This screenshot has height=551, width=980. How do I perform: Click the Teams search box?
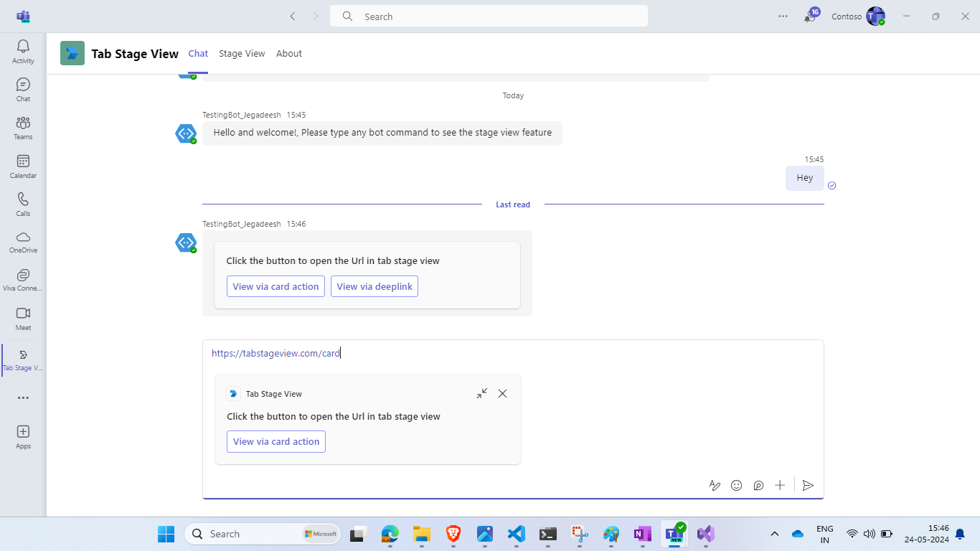488,17
